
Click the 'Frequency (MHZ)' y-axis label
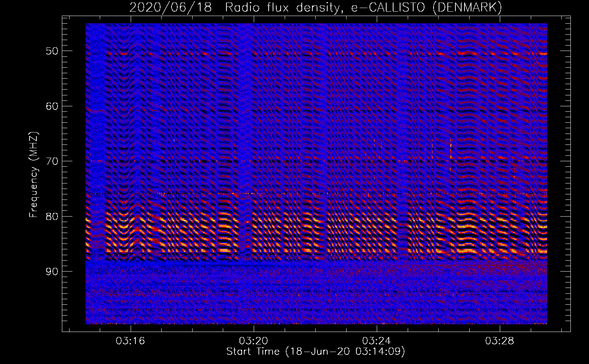point(33,175)
